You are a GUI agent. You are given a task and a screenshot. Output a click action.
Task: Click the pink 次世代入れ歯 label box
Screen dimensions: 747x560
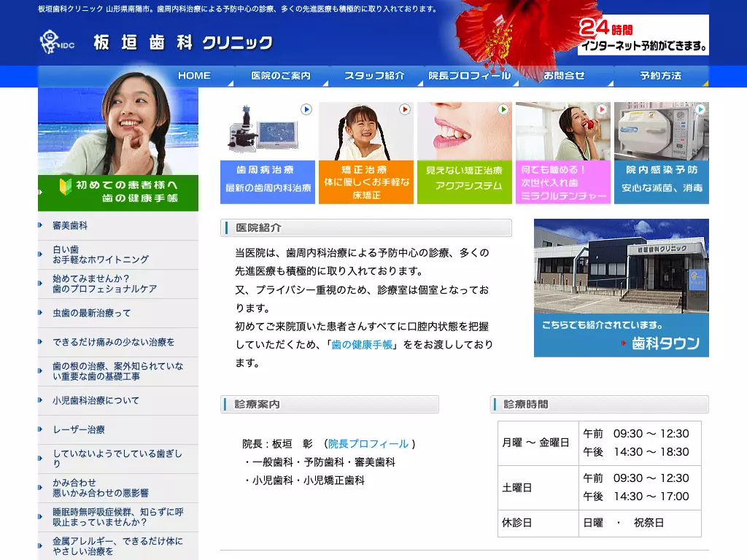(563, 182)
